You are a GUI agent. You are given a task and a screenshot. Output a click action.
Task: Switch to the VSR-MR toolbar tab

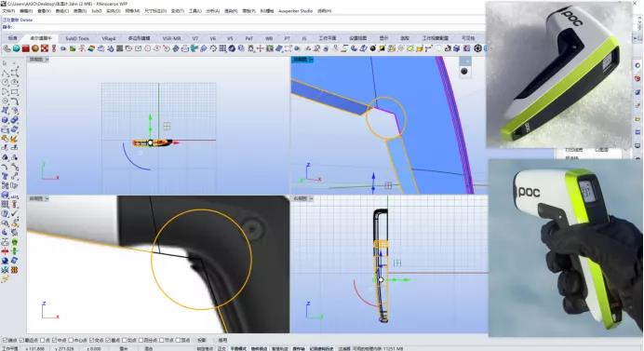pos(171,38)
